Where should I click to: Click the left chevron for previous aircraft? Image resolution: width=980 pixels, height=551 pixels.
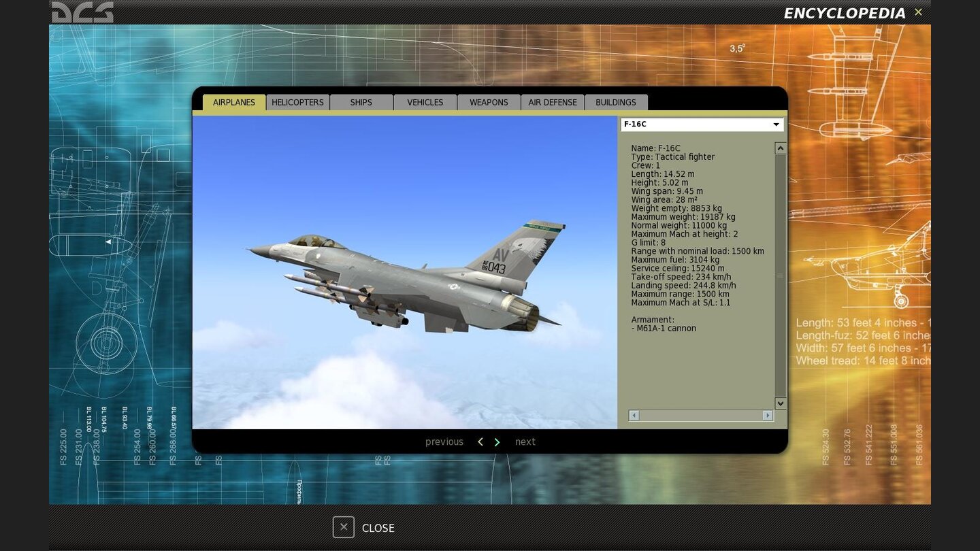pos(480,442)
